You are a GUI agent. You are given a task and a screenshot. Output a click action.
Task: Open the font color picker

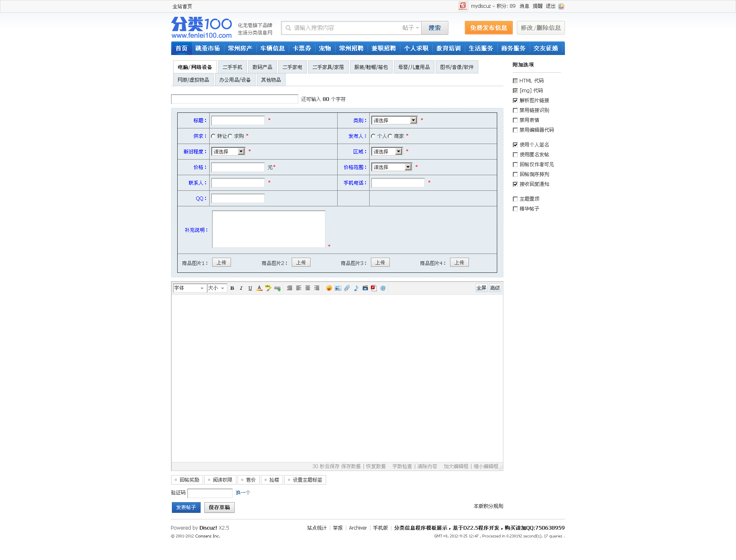[259, 288]
